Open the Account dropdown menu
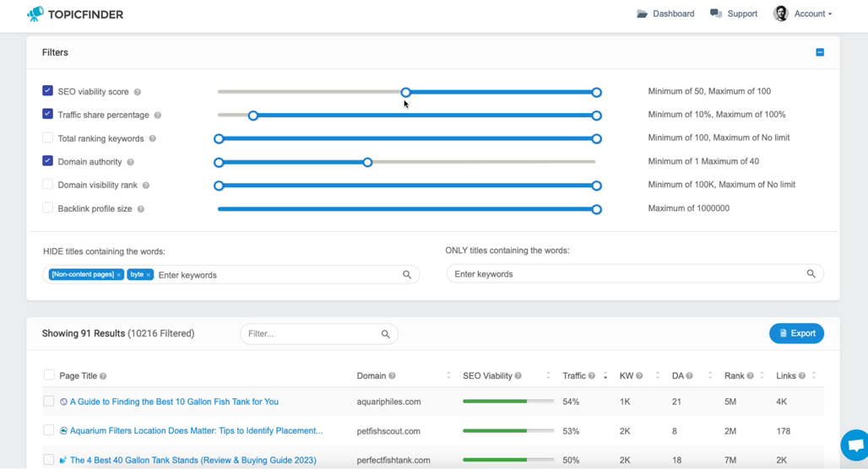 803,13
